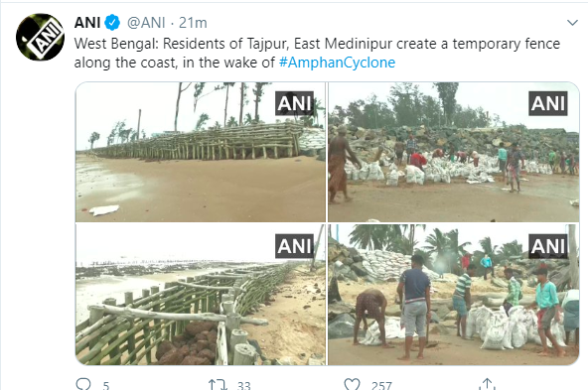The width and height of the screenshot is (588, 390).
Task: Open the #AmphanCyclone hashtag link
Action: pyautogui.click(x=337, y=63)
